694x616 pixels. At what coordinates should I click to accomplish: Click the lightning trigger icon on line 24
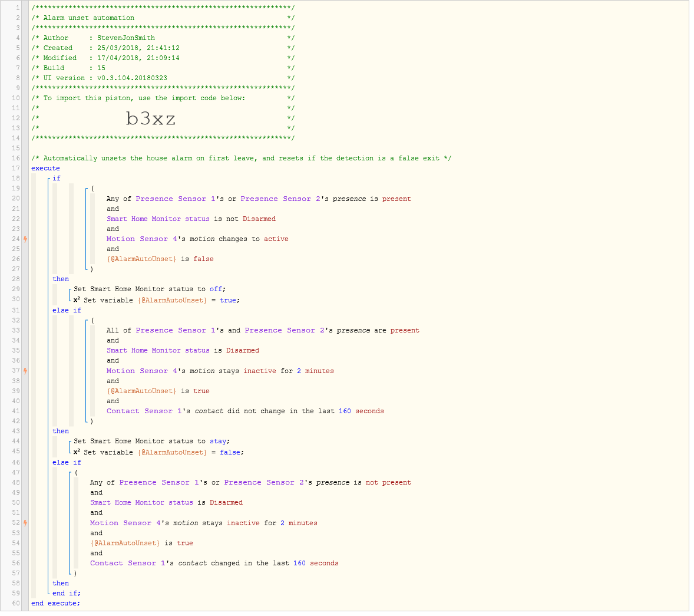pos(25,241)
